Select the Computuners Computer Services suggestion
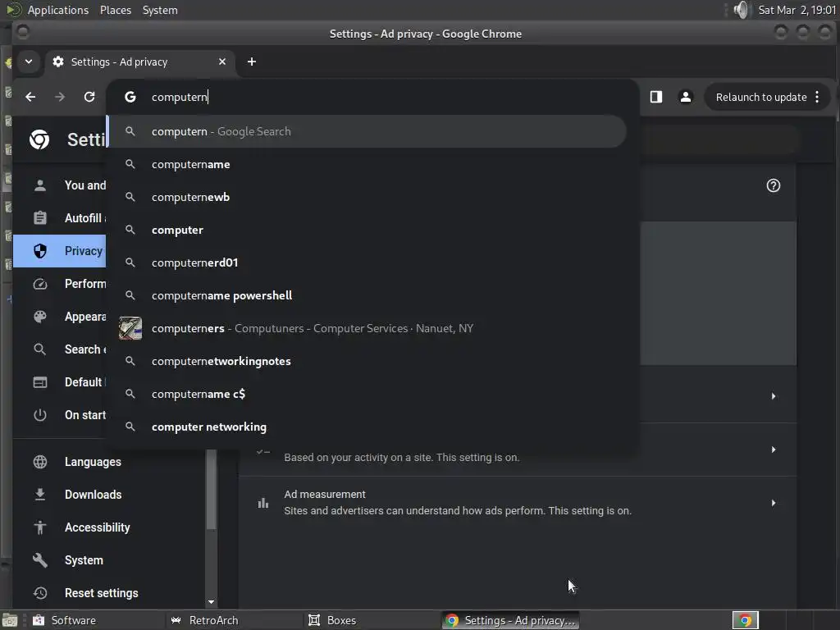 pos(367,328)
